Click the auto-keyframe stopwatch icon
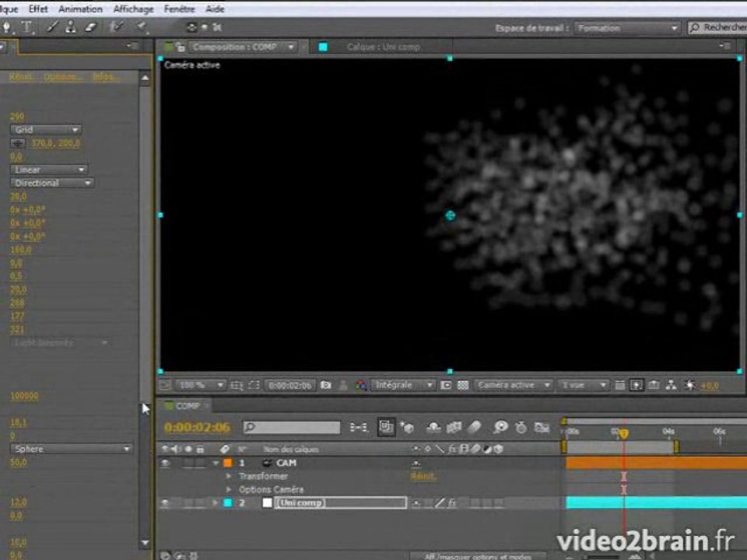Screen dimensions: 747x560 (521, 427)
